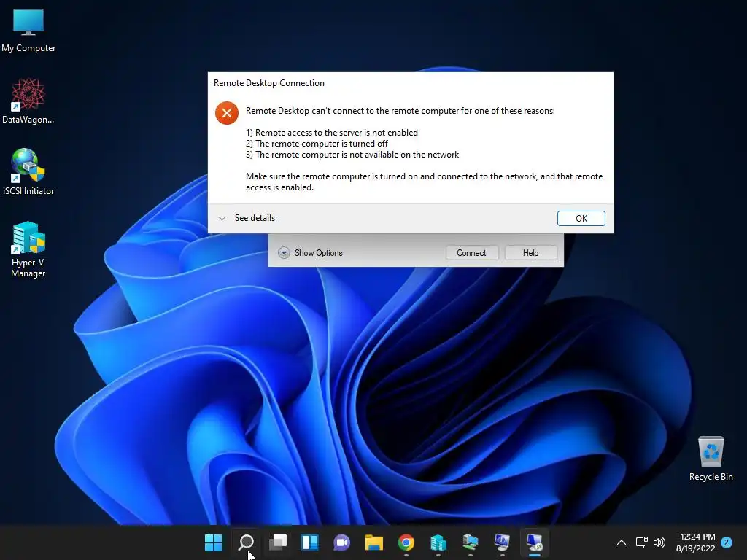Expand Show Options in Remote Desktop window
Viewport: 747px width, 560px height.
tap(311, 253)
